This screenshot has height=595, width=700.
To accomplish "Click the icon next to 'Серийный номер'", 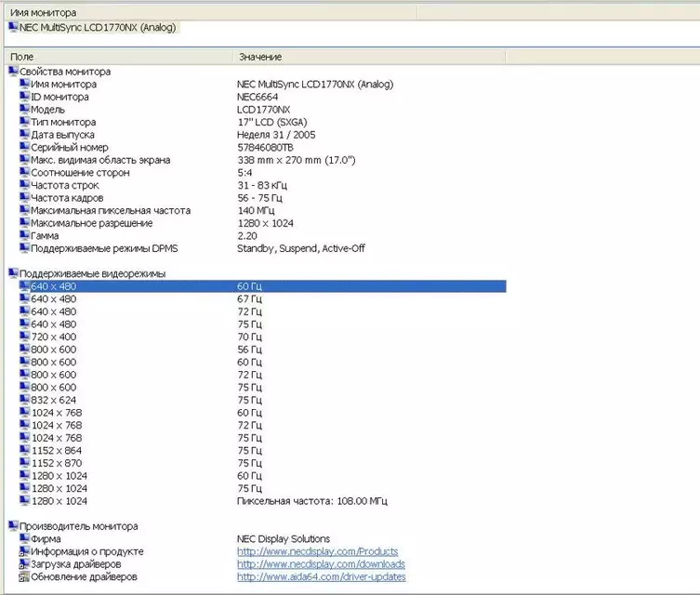I will (x=24, y=147).
